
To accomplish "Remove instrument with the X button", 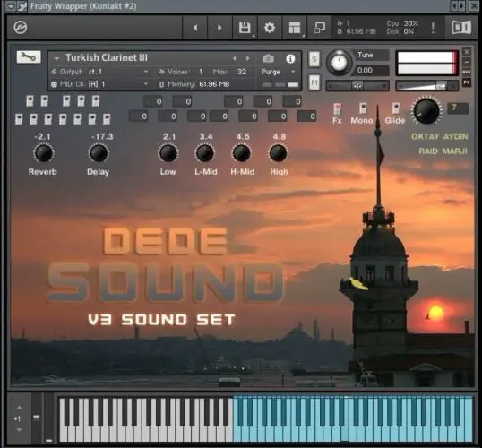I will click(x=467, y=52).
